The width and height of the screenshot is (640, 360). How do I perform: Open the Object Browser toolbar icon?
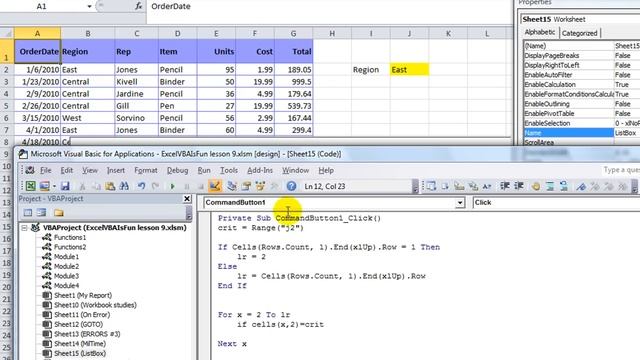point(260,186)
